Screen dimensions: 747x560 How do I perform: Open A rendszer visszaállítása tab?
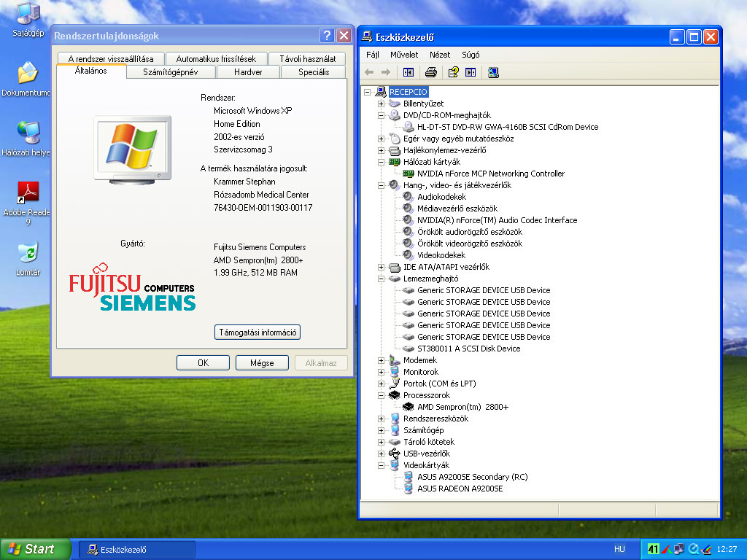(x=111, y=58)
